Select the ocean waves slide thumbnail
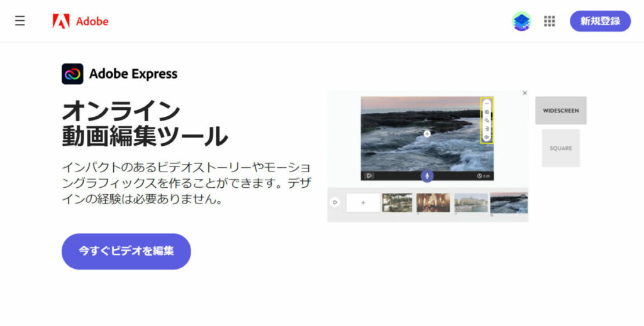 click(509, 202)
